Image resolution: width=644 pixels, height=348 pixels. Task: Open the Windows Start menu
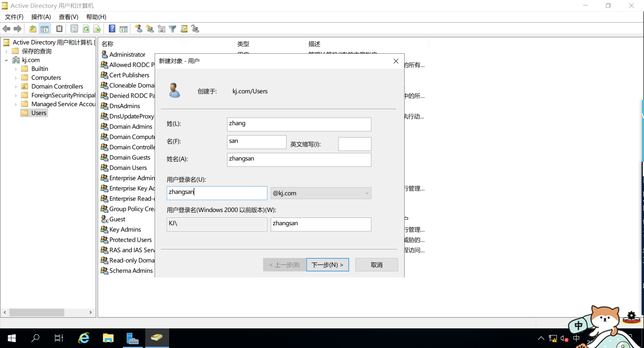(11, 338)
